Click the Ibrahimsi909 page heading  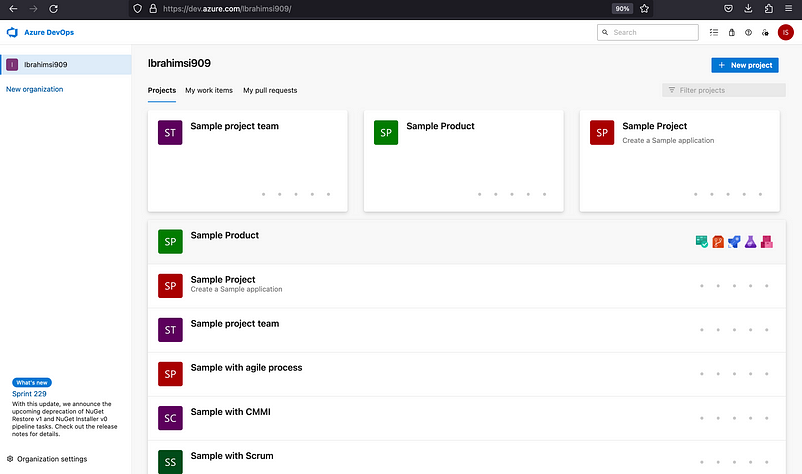point(179,63)
